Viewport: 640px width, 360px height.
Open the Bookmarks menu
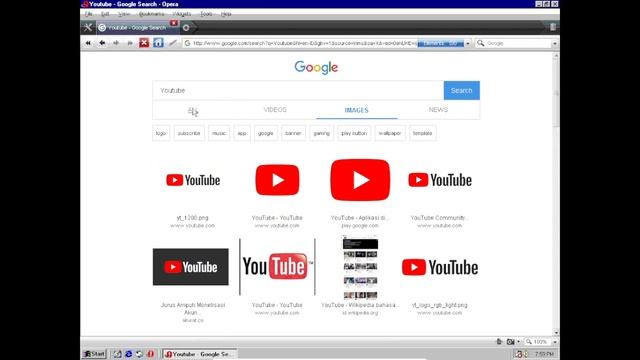[x=151, y=14]
